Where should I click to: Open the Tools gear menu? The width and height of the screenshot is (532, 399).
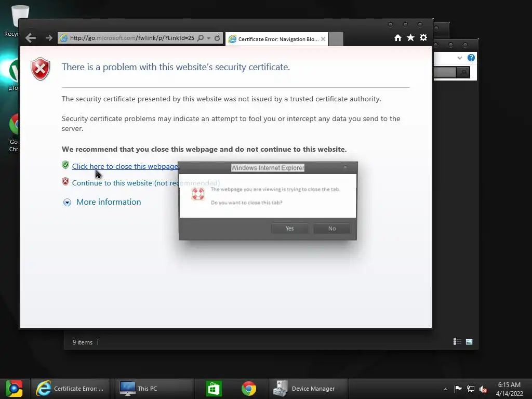[423, 37]
